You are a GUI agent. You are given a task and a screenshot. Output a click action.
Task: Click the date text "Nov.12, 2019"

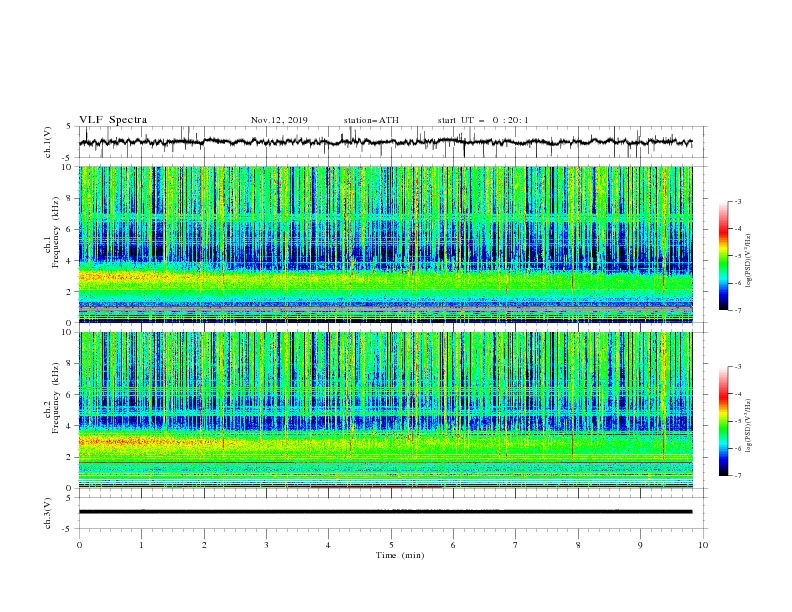click(279, 120)
